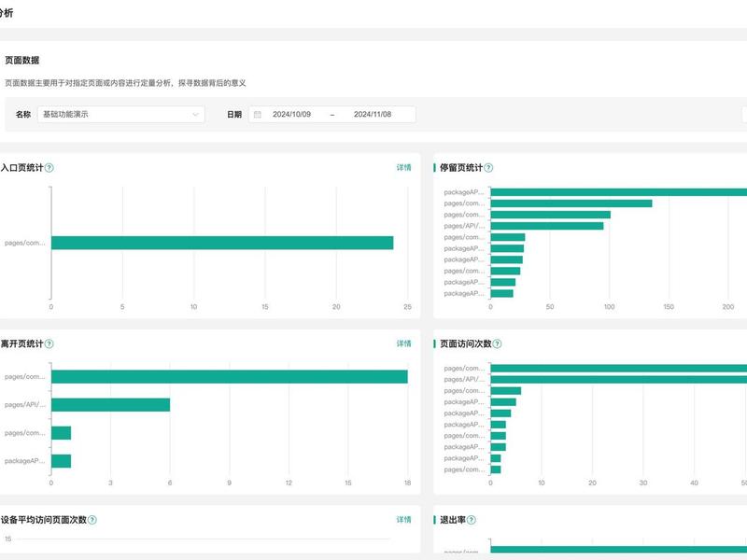Image resolution: width=747 pixels, height=560 pixels.
Task: Open 详情 link for 离开页统计
Action: 403,343
